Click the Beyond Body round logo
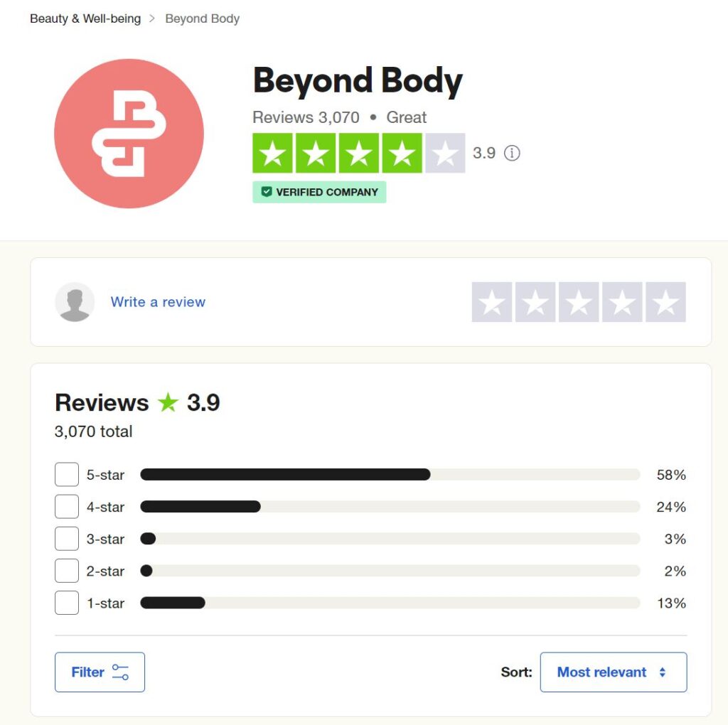This screenshot has height=725, width=728. [129, 134]
